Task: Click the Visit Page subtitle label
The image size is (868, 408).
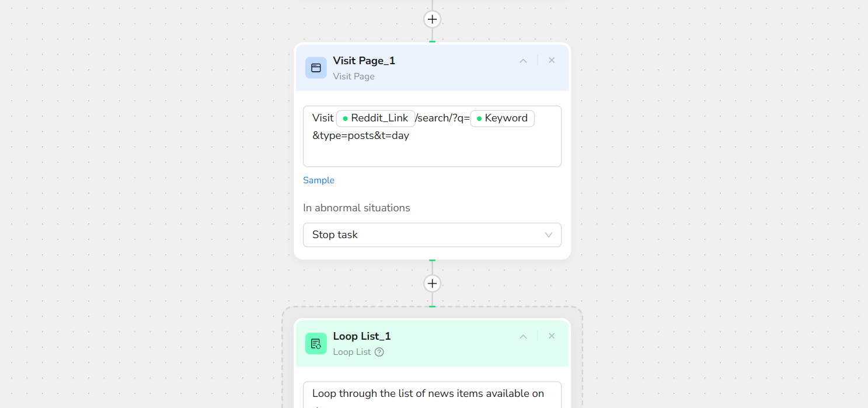Action: pos(354,76)
